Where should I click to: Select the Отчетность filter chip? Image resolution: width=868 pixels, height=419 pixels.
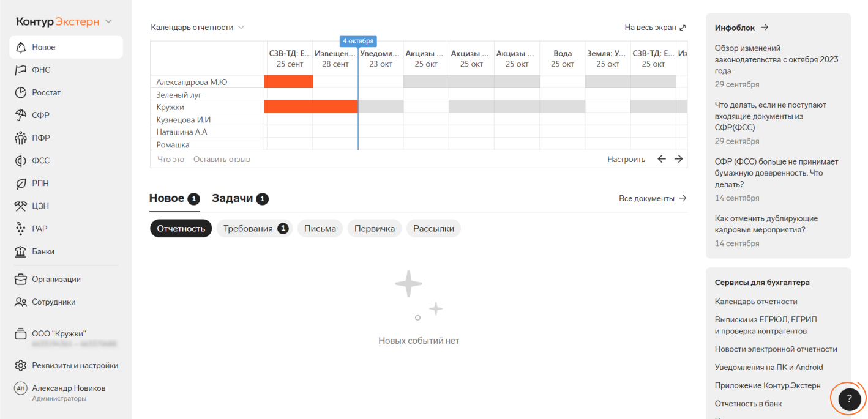pyautogui.click(x=181, y=228)
